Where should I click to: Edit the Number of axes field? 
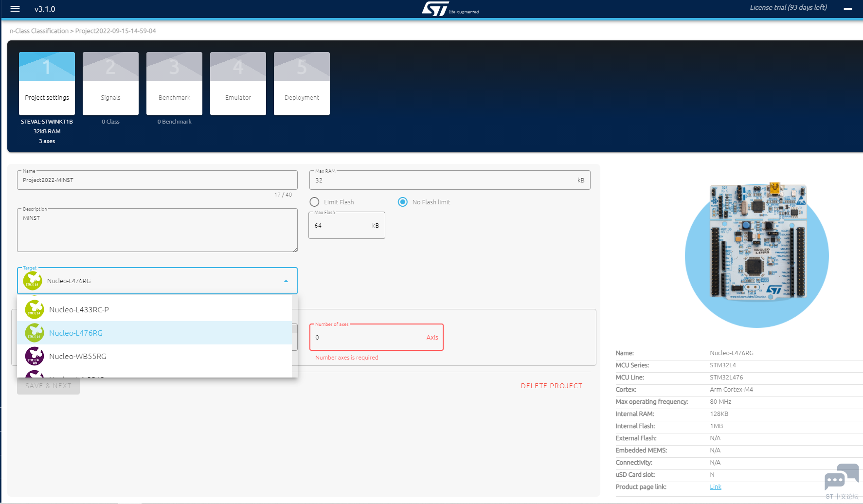(x=377, y=337)
